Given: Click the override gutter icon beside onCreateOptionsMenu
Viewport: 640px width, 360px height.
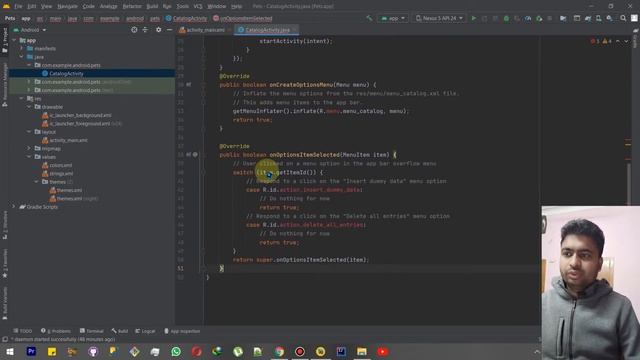Looking at the screenshot, I should (x=189, y=84).
